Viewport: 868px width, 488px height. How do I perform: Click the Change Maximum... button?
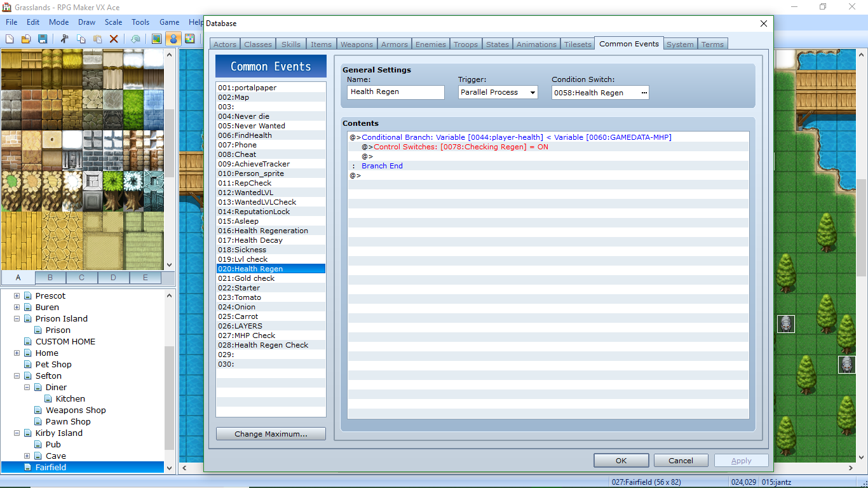pyautogui.click(x=271, y=434)
